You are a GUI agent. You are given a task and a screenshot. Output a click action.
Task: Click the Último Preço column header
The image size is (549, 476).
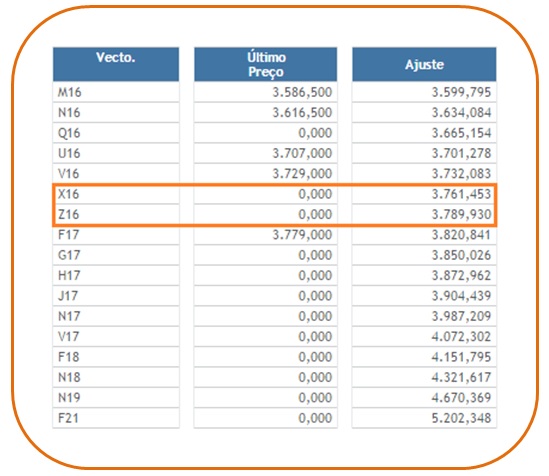(266, 64)
